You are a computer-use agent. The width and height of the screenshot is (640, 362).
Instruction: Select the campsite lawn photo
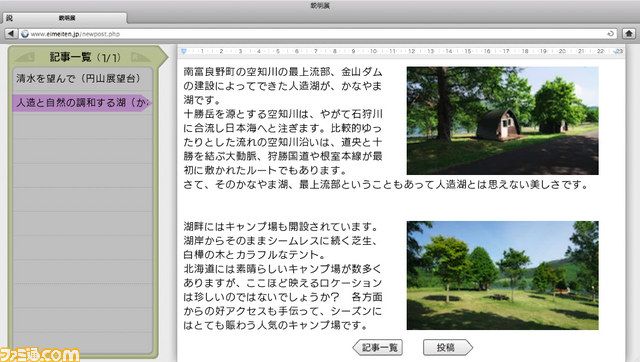pos(502,275)
